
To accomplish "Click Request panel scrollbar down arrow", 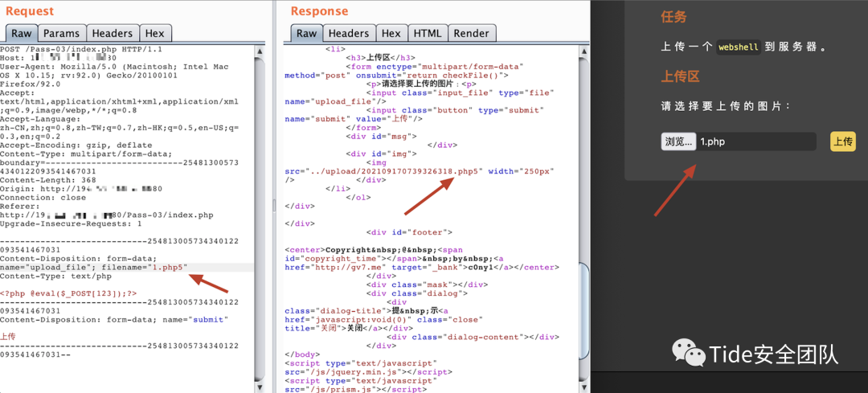I will 260,387.
